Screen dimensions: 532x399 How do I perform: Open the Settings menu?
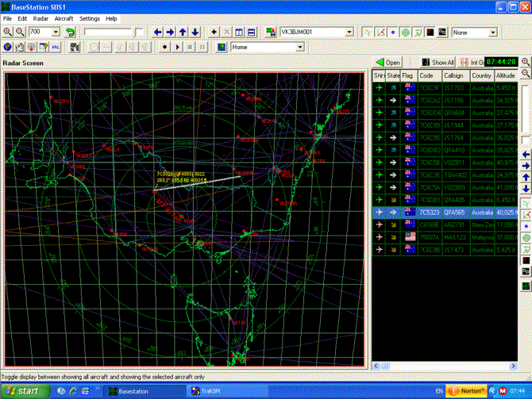tap(90, 19)
